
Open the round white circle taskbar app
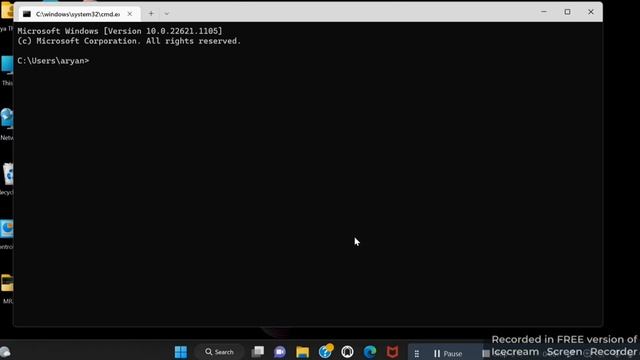(347, 352)
